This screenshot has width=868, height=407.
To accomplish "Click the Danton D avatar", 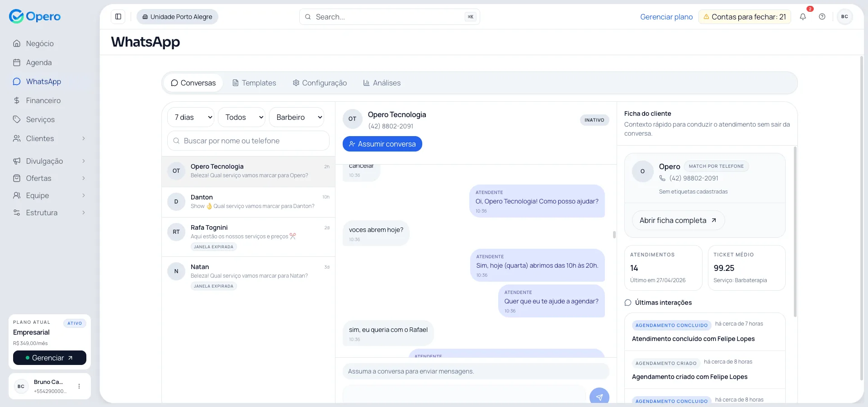I will click(176, 202).
